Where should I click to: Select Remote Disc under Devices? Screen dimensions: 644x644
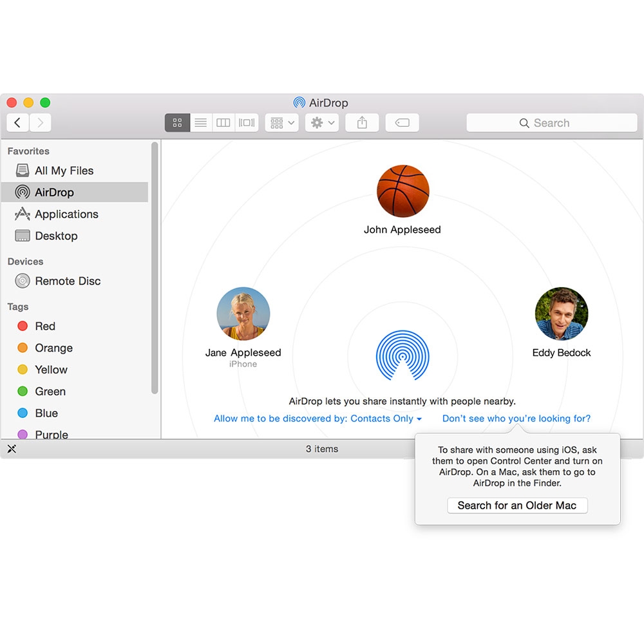click(75, 281)
